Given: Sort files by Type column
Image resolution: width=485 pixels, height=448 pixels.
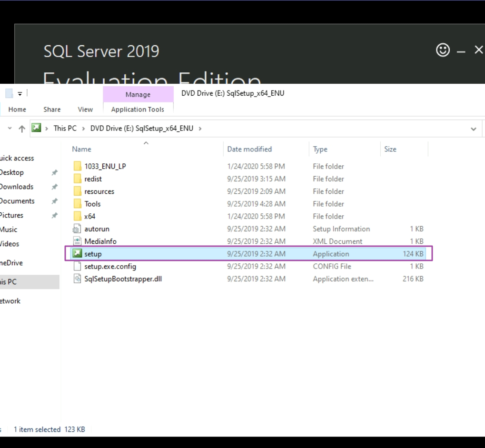Looking at the screenshot, I should (x=320, y=149).
